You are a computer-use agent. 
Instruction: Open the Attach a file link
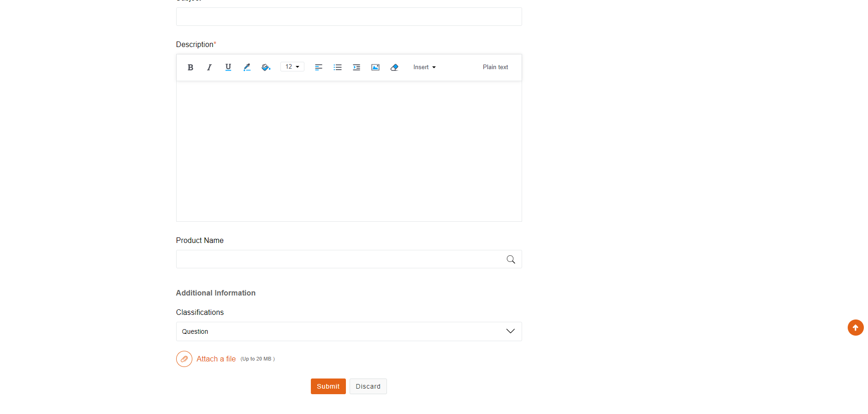(x=216, y=359)
